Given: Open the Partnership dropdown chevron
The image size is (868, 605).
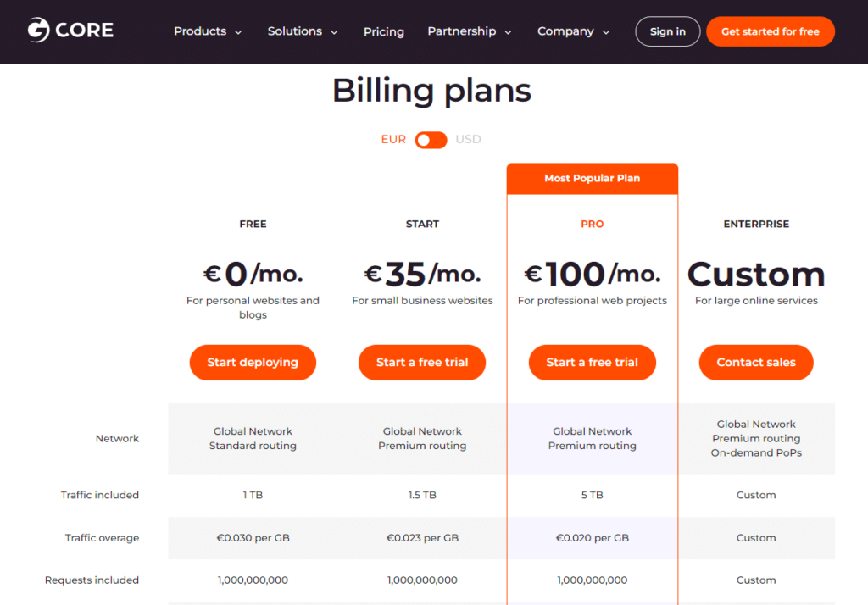Looking at the screenshot, I should pos(509,33).
